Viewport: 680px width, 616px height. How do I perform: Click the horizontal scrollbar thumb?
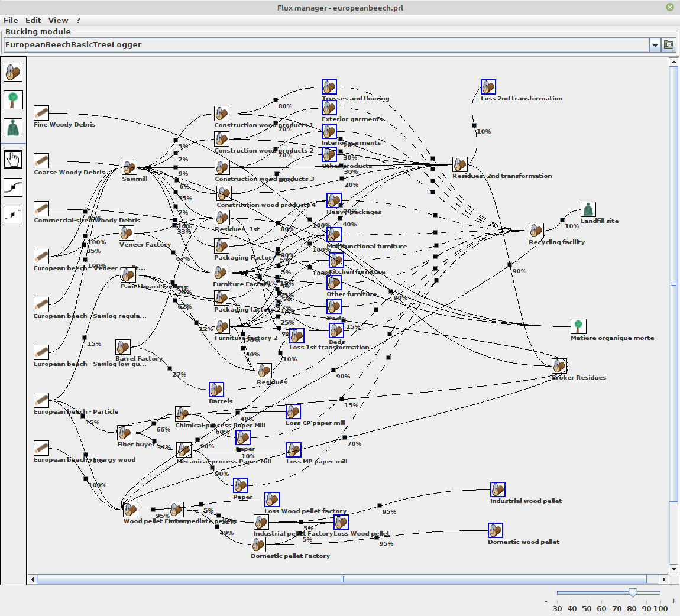(x=342, y=579)
